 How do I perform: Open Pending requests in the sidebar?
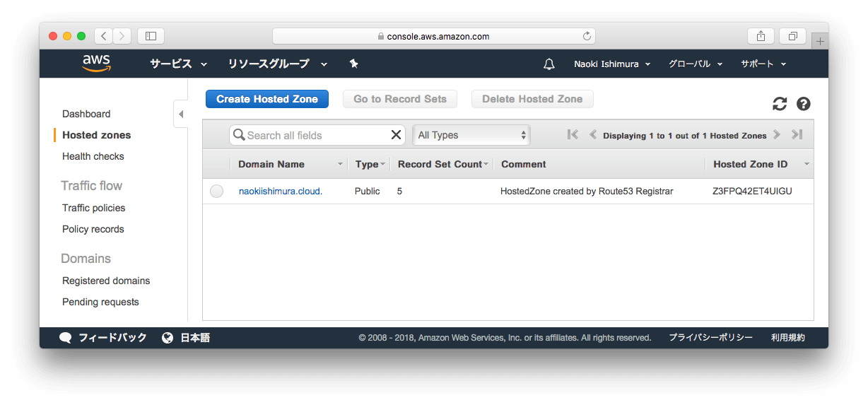pyautogui.click(x=100, y=302)
